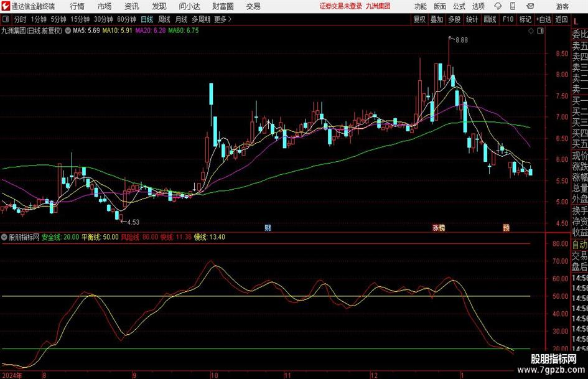The height and width of the screenshot is (379, 588).
Task: Click the 安全线: 20.00 indicator value
Action: [60, 237]
